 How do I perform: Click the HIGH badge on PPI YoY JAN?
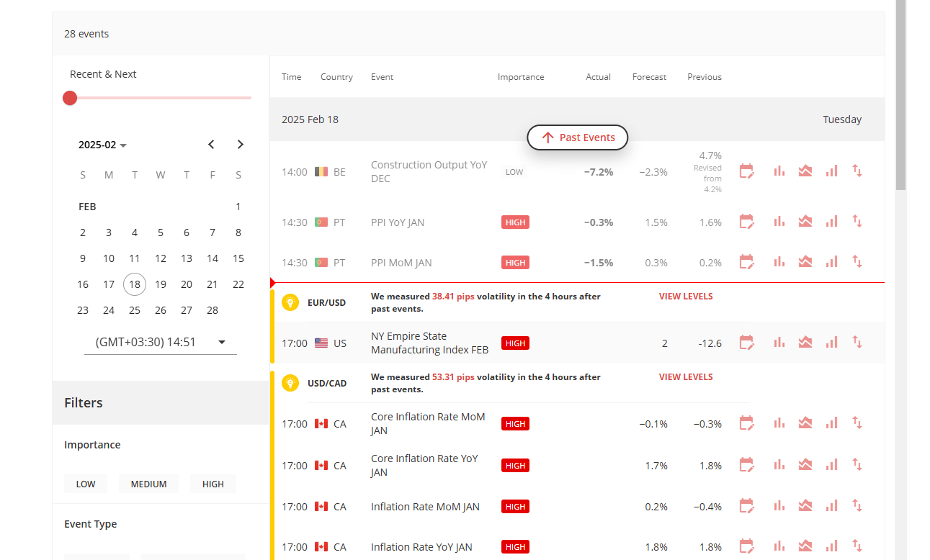click(515, 222)
